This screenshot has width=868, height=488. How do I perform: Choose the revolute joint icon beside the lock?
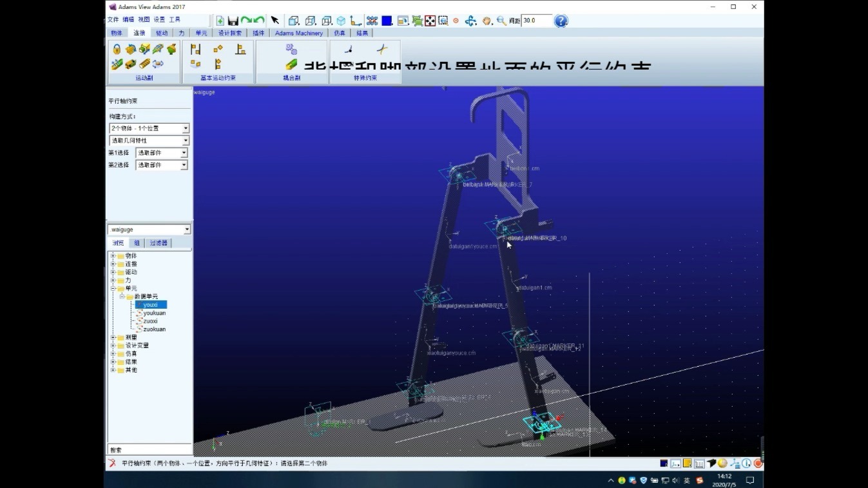coord(131,49)
